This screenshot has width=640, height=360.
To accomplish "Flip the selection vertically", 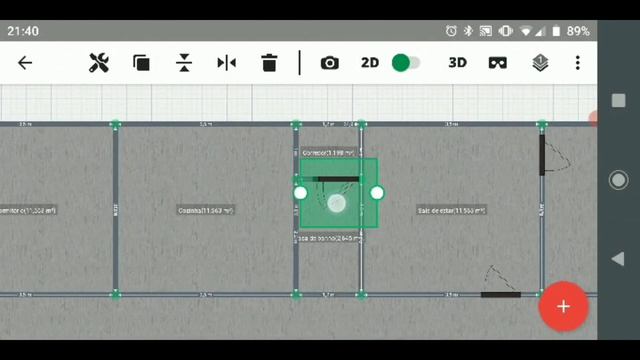I will 184,63.
